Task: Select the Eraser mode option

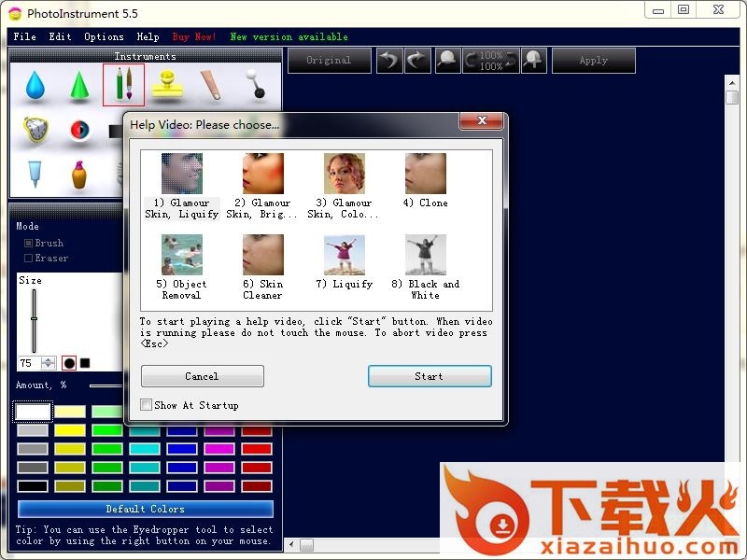Action: coord(29,259)
